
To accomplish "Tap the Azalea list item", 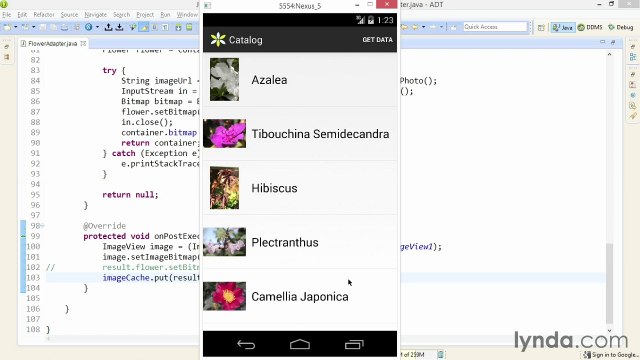I will coord(300,80).
